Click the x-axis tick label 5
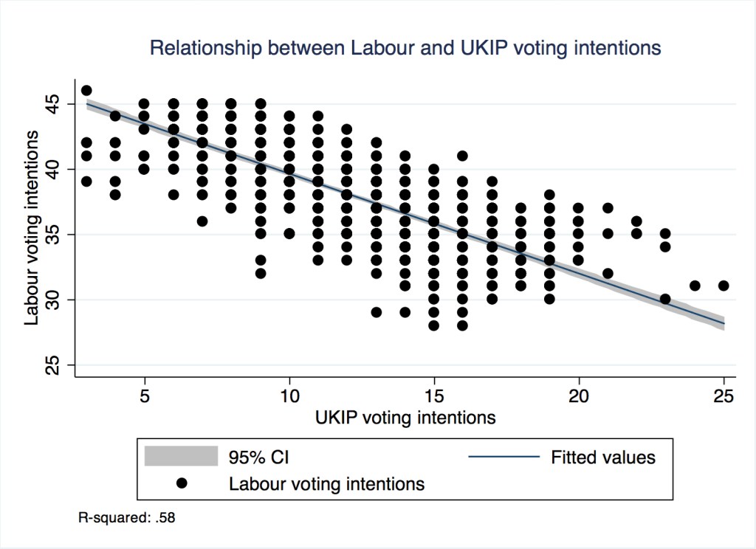This screenshot has height=549, width=756. 145,396
